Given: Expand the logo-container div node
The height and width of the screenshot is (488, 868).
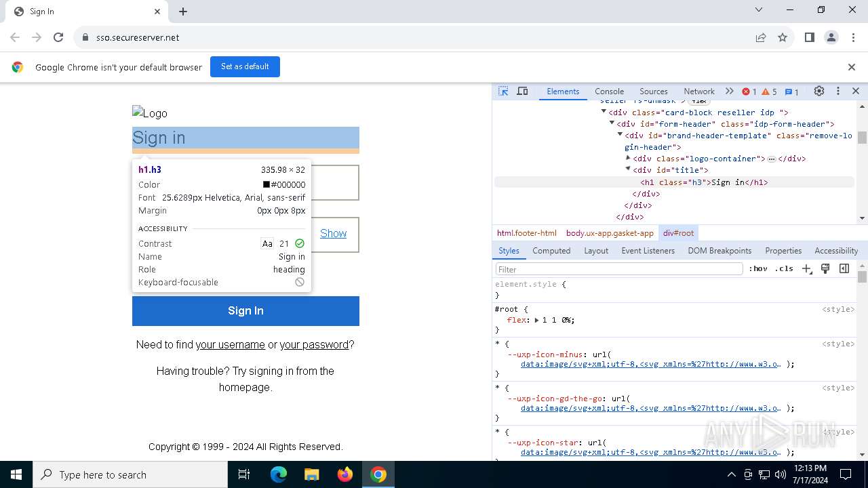Looking at the screenshot, I should coord(628,158).
